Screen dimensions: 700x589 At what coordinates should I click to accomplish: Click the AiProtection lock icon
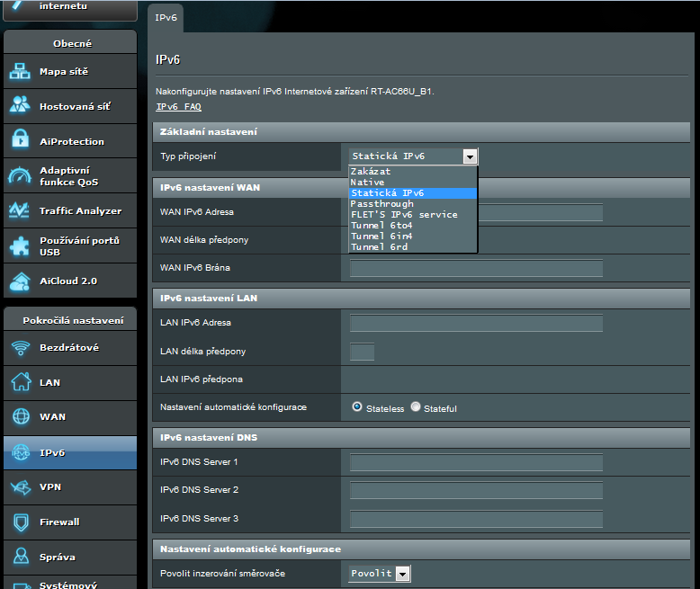[x=21, y=141]
